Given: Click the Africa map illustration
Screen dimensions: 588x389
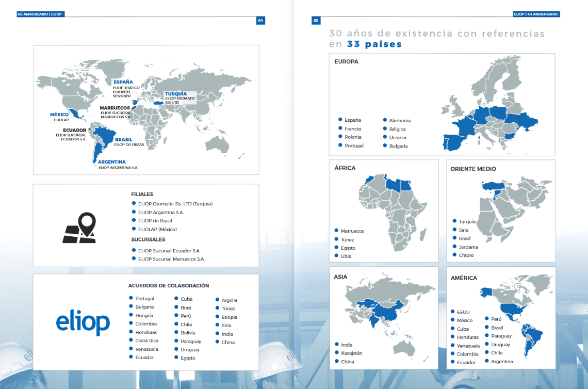Looking at the screenshot, I should [x=392, y=212].
